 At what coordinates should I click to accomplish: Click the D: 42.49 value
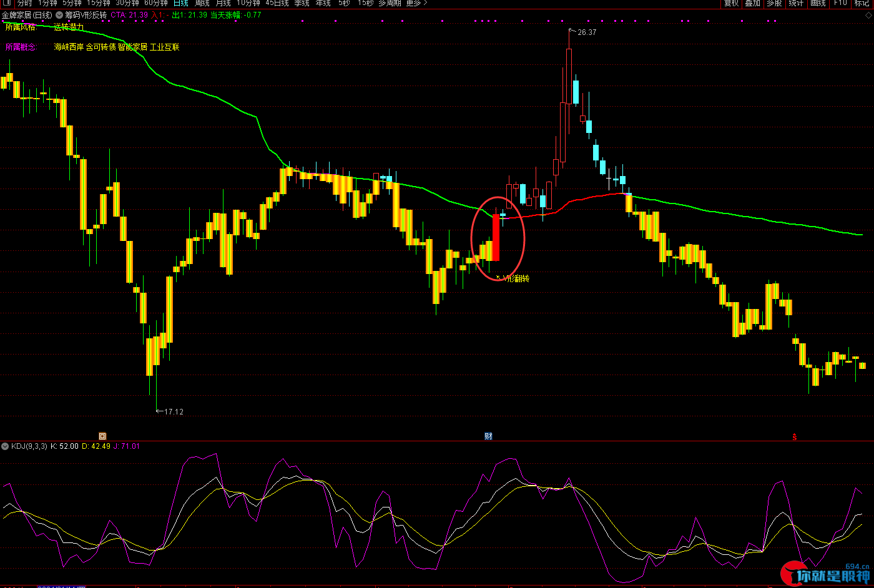pos(96,446)
